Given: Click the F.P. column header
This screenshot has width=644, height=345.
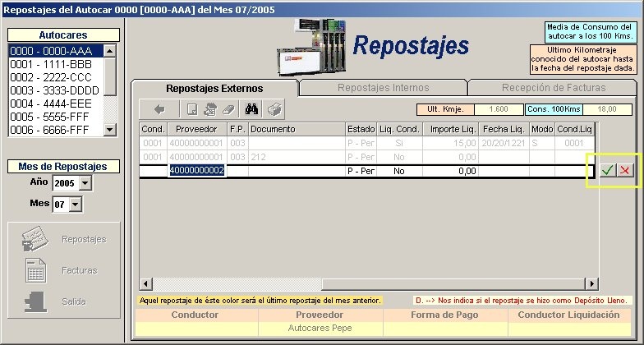Looking at the screenshot, I should (237, 129).
